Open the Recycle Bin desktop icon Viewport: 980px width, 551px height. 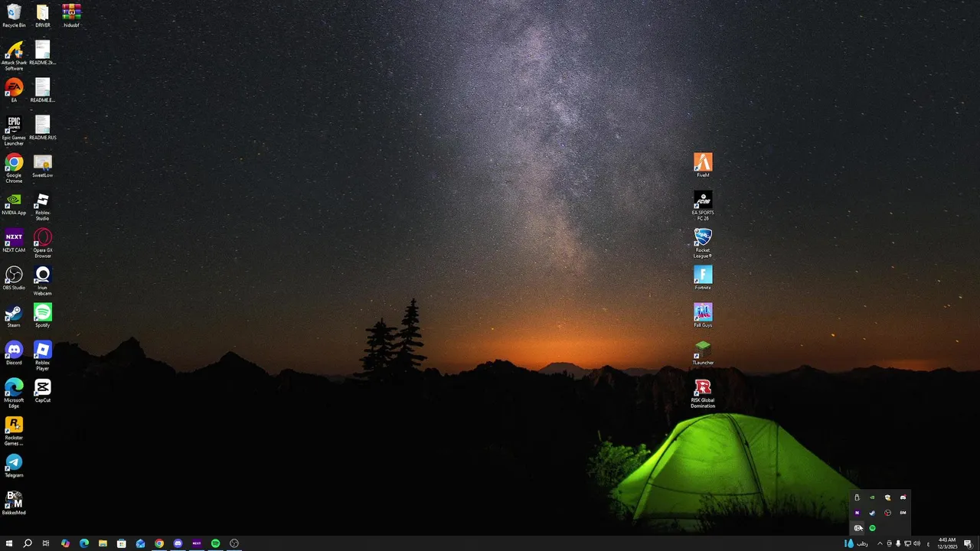click(14, 15)
